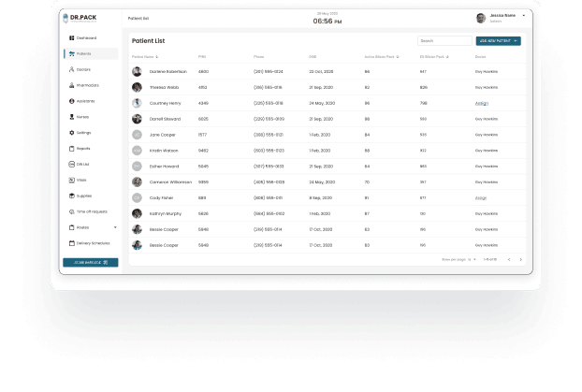Click Cameron Williamson's avatar
Image resolution: width=582 pixels, height=392 pixels.
tap(137, 181)
